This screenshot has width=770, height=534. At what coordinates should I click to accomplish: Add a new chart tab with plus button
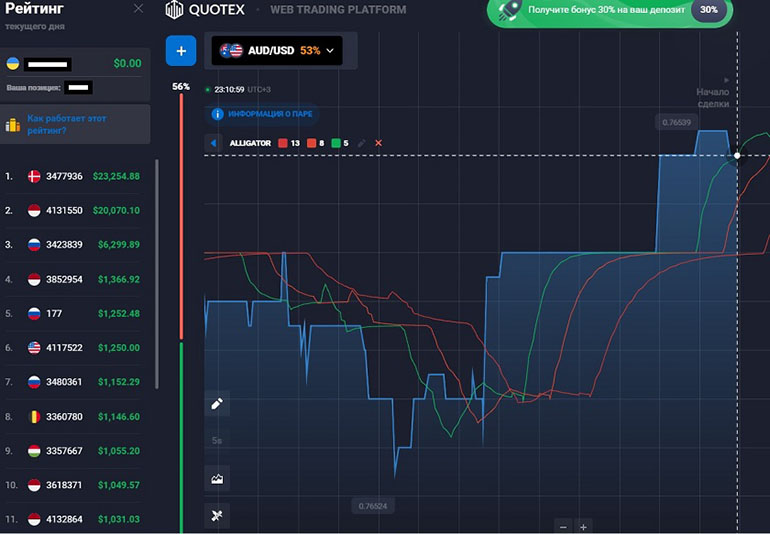pos(181,51)
